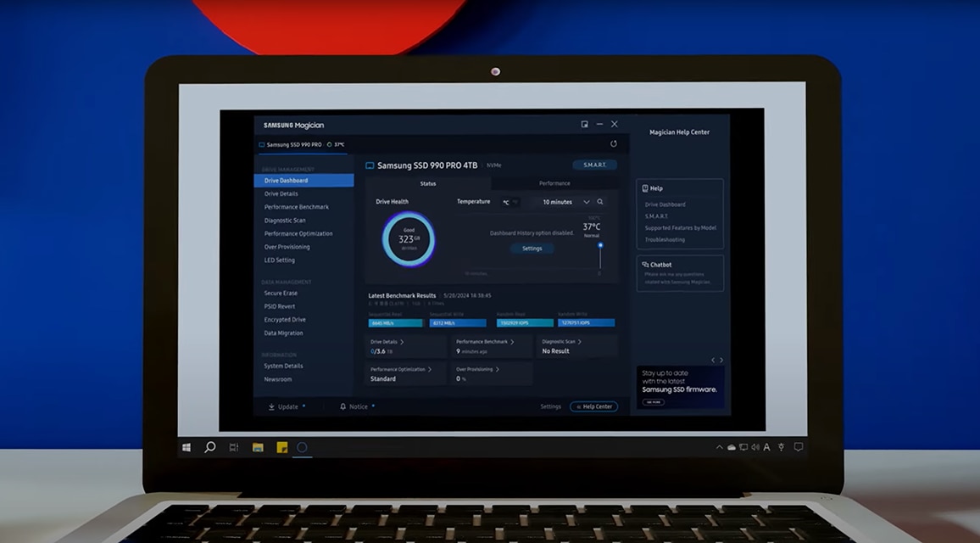This screenshot has width=980, height=543.
Task: Open the Windows Start menu
Action: (187, 447)
